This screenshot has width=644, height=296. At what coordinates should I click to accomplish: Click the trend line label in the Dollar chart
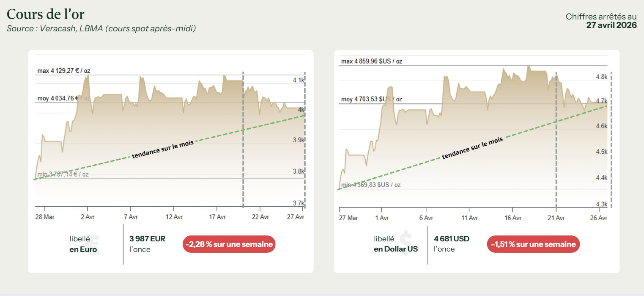(x=472, y=148)
